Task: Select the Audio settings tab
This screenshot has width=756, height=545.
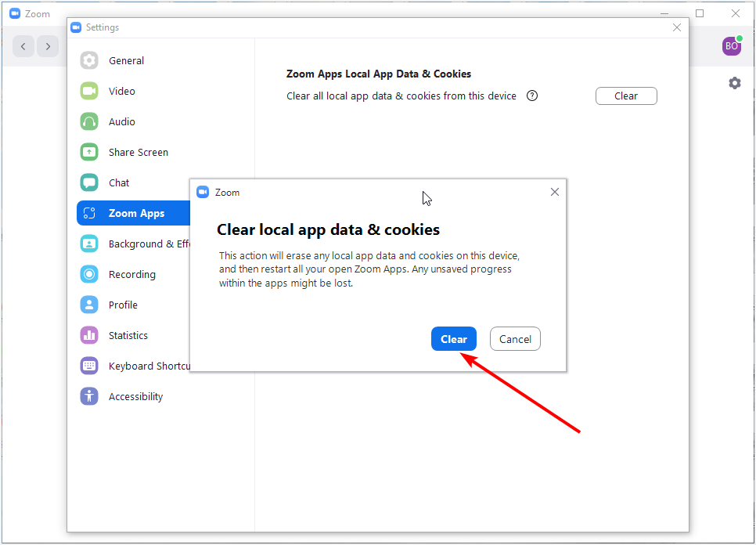Action: [x=122, y=121]
